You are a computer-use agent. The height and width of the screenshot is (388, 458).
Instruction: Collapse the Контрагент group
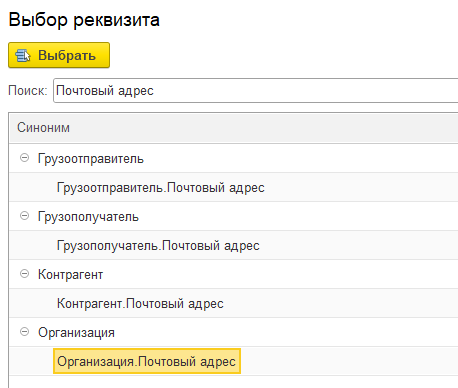(x=24, y=274)
